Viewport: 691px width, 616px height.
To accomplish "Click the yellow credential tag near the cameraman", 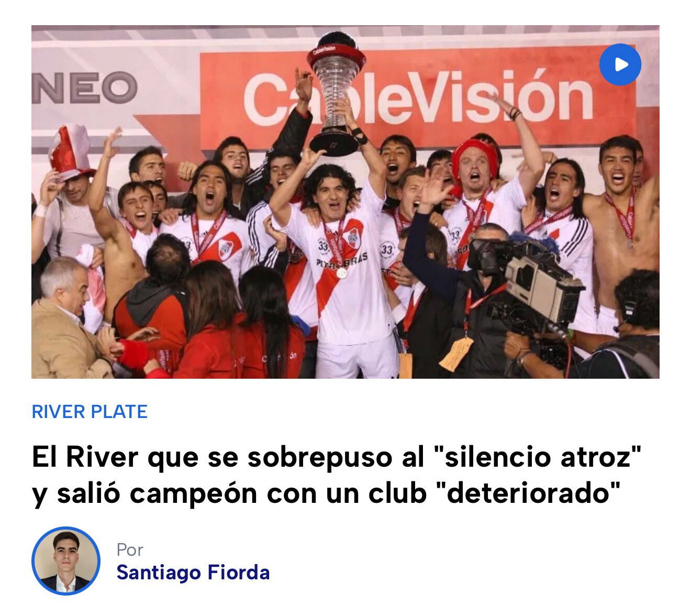I will pos(456,354).
